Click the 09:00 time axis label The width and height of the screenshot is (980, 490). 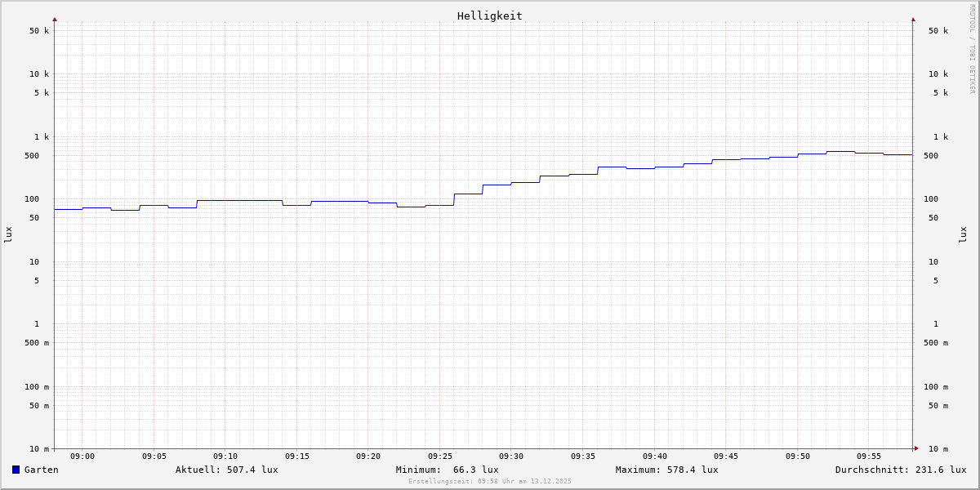click(82, 457)
